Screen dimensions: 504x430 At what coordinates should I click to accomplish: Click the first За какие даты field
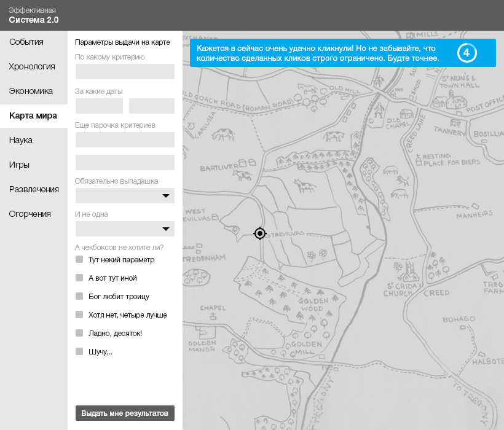tap(100, 106)
